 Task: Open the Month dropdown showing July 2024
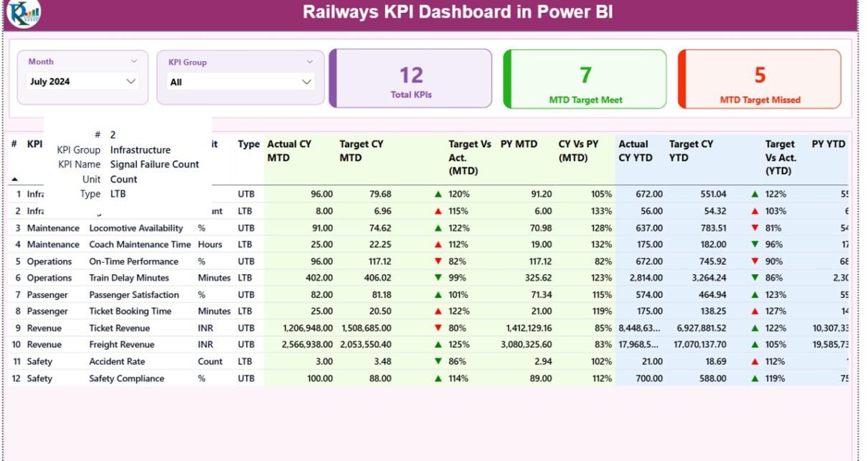tap(82, 82)
